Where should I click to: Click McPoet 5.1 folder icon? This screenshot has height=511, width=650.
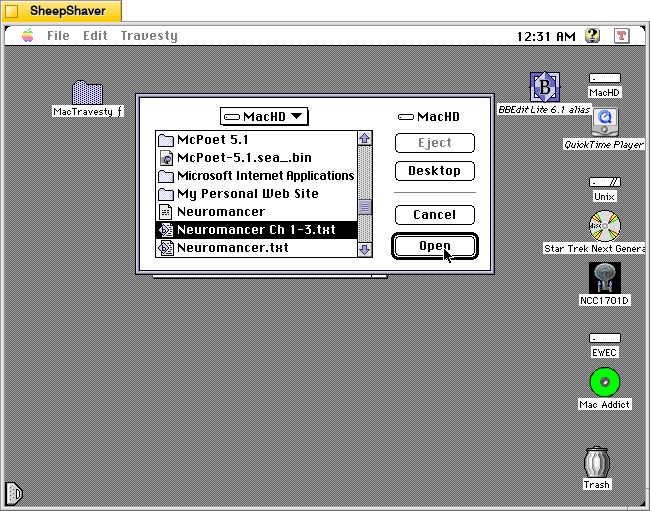(x=166, y=140)
